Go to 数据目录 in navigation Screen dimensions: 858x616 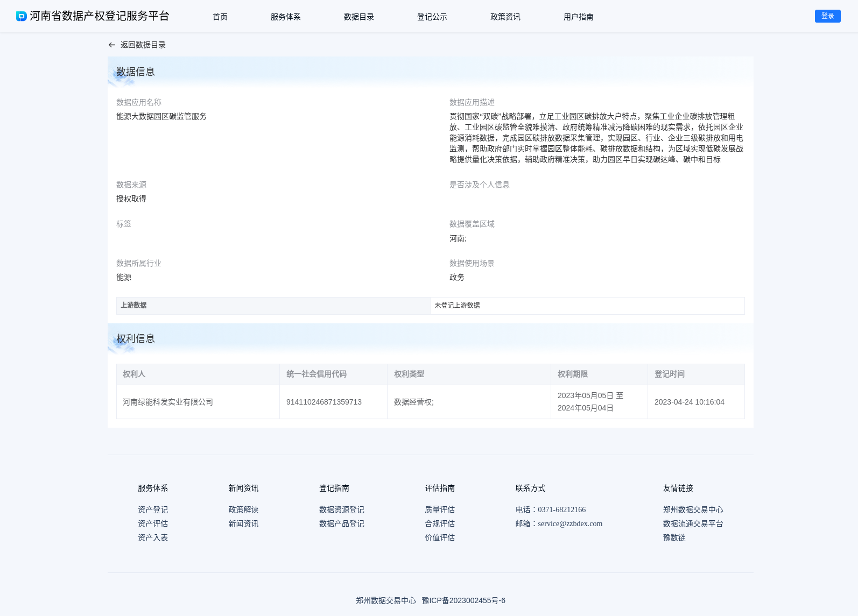[359, 17]
